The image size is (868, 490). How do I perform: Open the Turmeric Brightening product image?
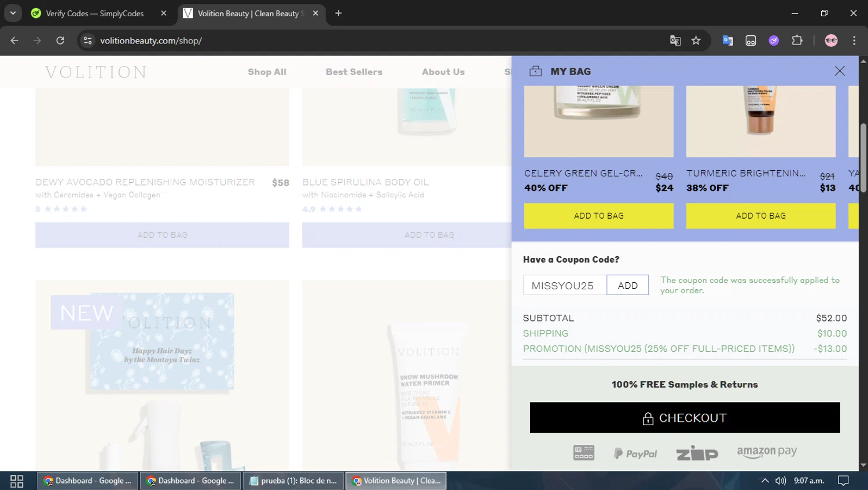tap(761, 121)
